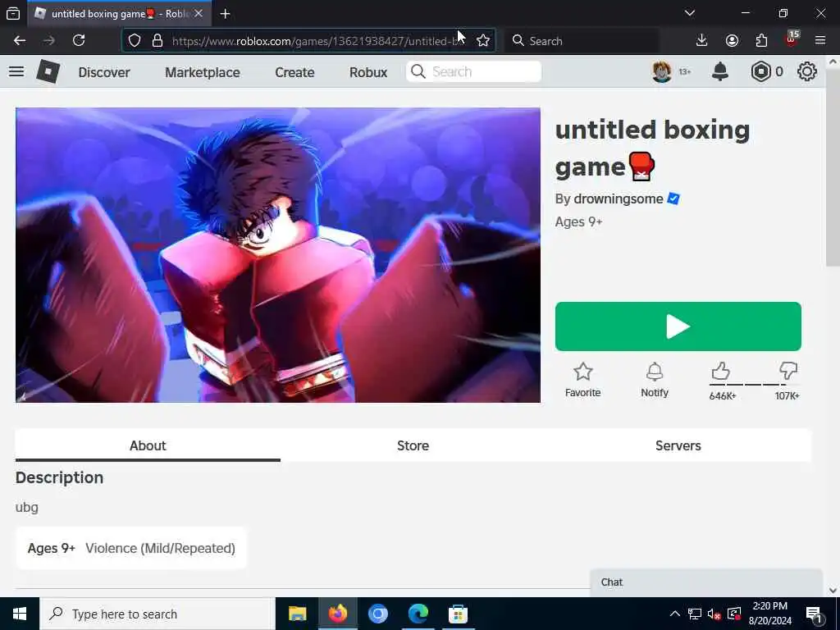Reload the page in the browser

[x=79, y=41]
